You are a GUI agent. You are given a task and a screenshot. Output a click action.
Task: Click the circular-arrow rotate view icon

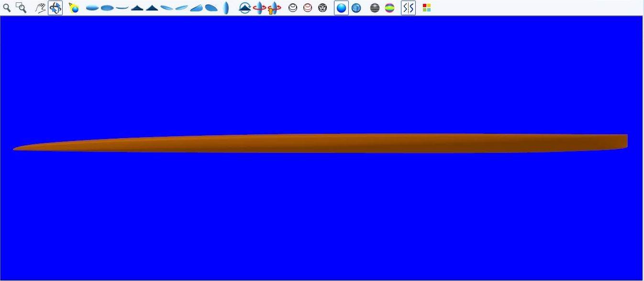(245, 8)
